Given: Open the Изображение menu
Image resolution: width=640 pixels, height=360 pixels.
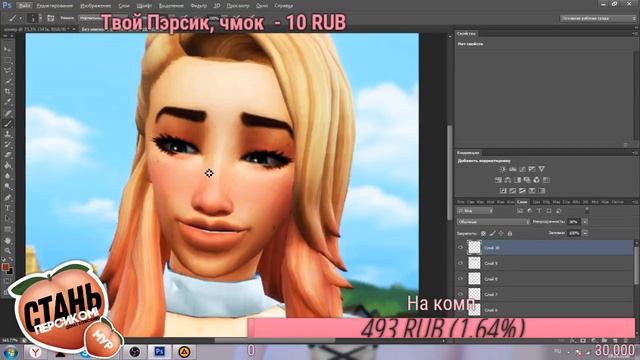Looking at the screenshot, I should pyautogui.click(x=96, y=6).
